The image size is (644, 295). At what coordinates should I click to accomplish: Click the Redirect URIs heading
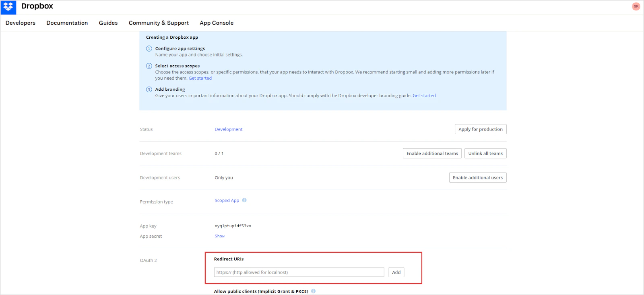229,259
